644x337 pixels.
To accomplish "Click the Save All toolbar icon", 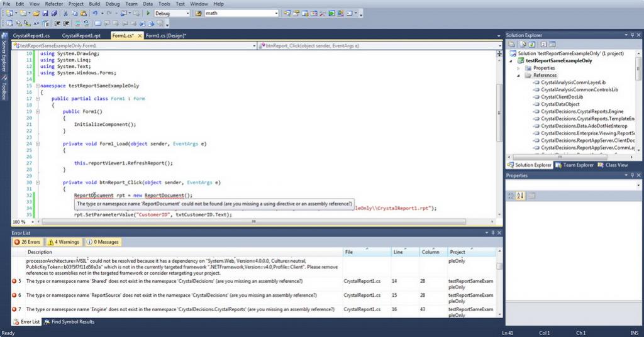I will tap(54, 13).
